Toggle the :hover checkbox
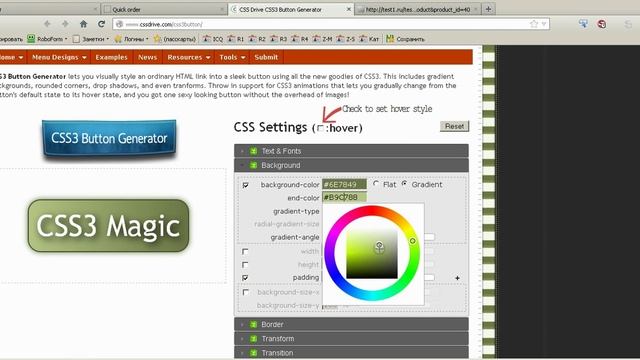640x360 pixels. click(320, 128)
